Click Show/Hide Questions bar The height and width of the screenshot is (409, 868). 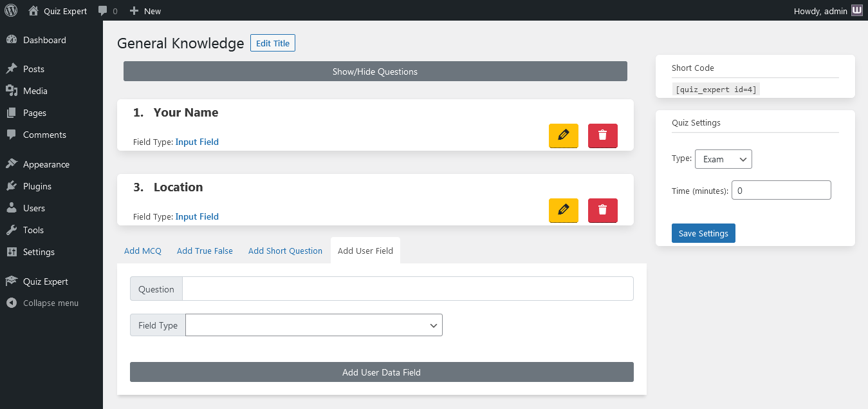tap(375, 71)
